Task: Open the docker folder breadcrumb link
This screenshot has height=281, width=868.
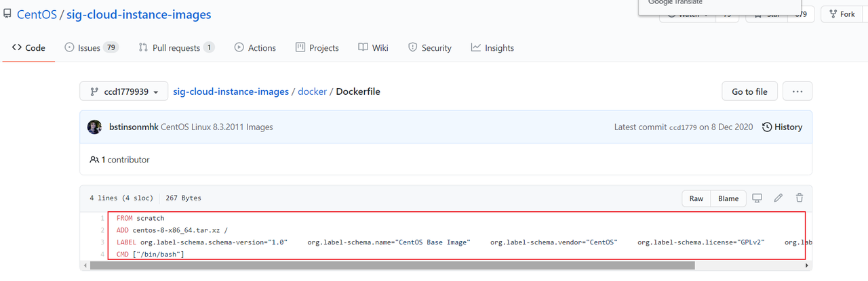Action: coord(313,91)
